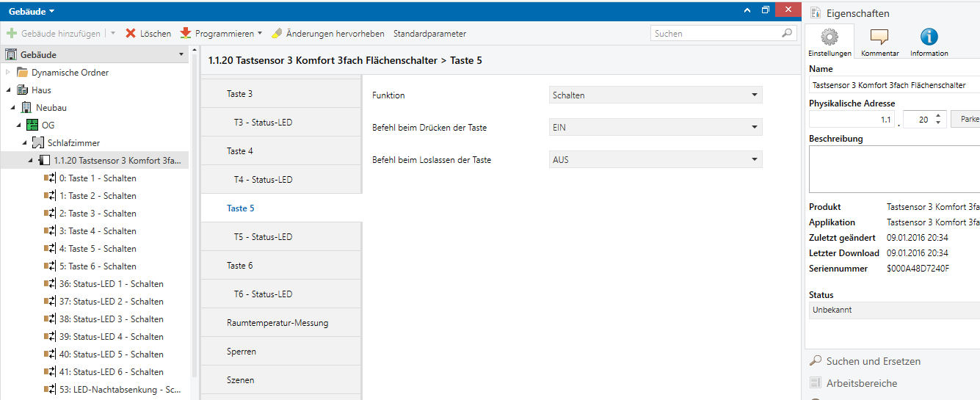Image resolution: width=980 pixels, height=400 pixels.
Task: Select the Taste 6 parameter tab
Action: pyautogui.click(x=240, y=266)
